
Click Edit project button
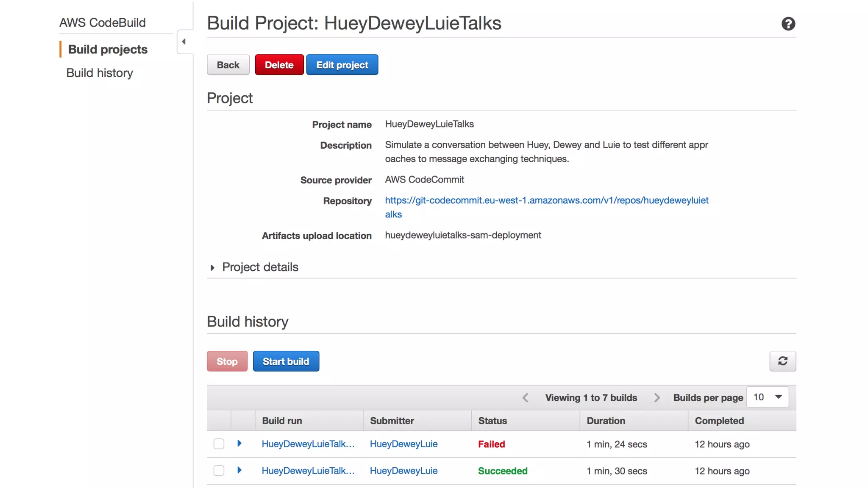[x=342, y=64]
